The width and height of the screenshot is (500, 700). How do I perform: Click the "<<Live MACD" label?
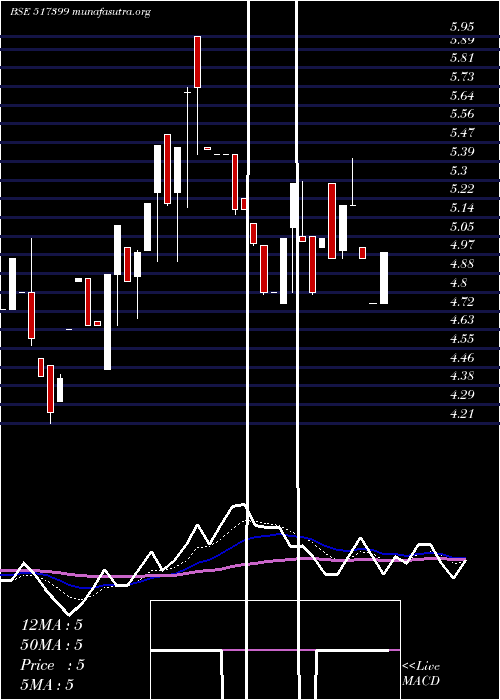[421, 673]
